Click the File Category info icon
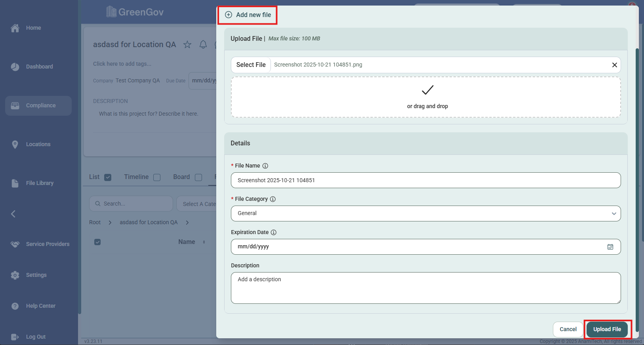Screen dimensions: 644x345 pos(273,199)
